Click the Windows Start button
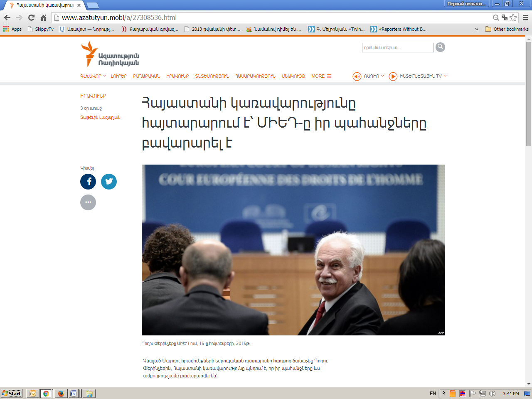This screenshot has height=399, width=532. pyautogui.click(x=12, y=393)
